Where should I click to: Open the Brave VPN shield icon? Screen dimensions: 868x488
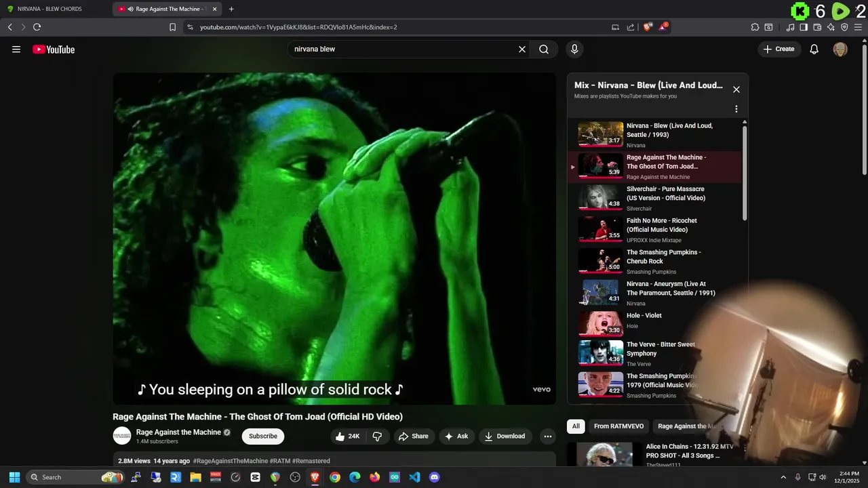tap(844, 27)
